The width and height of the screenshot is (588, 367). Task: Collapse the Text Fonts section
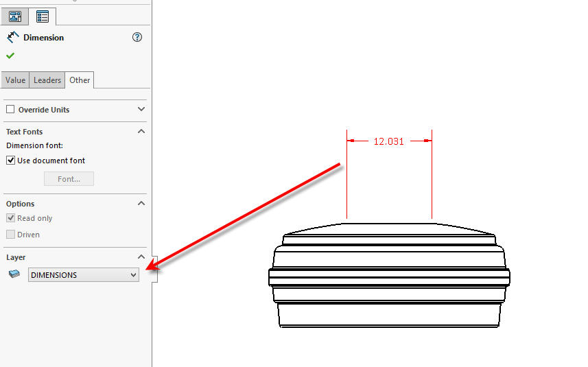141,131
